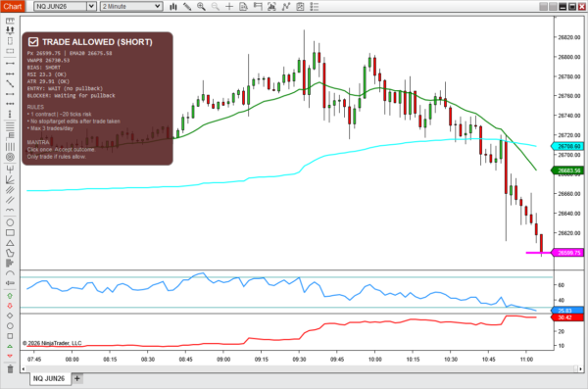The width and height of the screenshot is (588, 389).
Task: Select the ruler drawing tool
Action: [10, 21]
